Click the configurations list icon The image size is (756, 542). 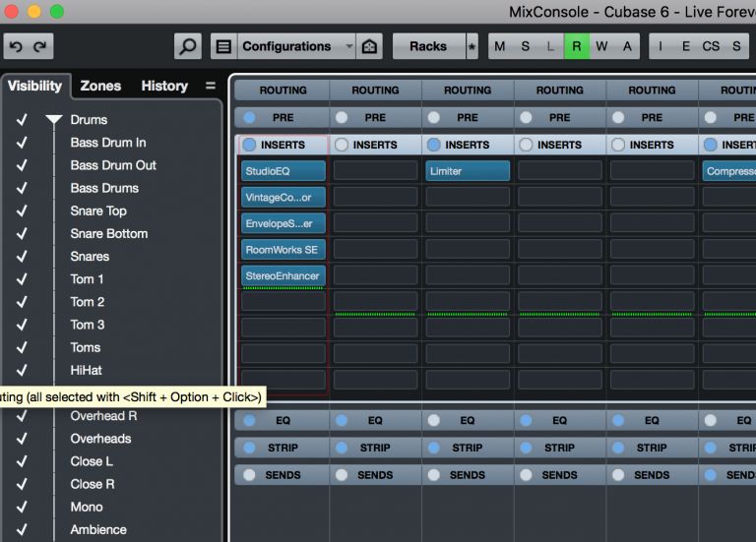(x=223, y=46)
